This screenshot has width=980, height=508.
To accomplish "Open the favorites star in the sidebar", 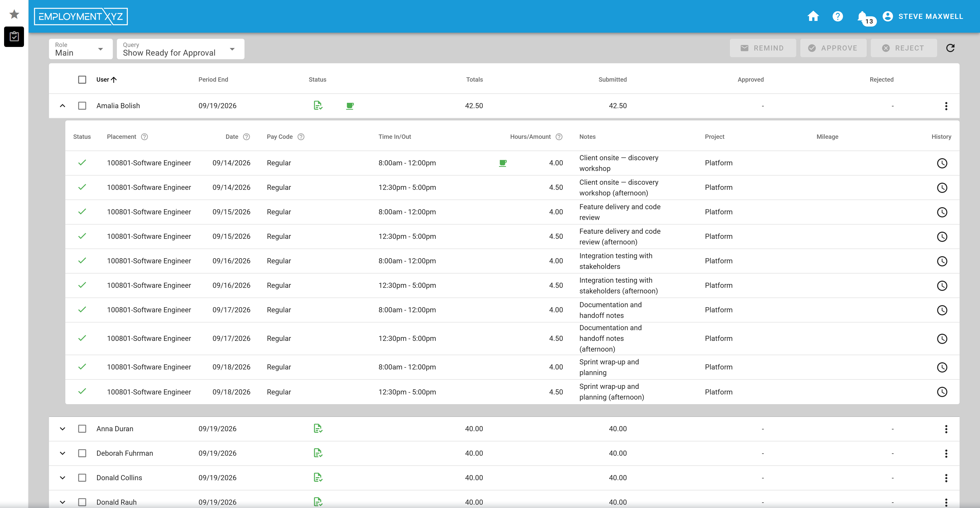I will coord(14,15).
